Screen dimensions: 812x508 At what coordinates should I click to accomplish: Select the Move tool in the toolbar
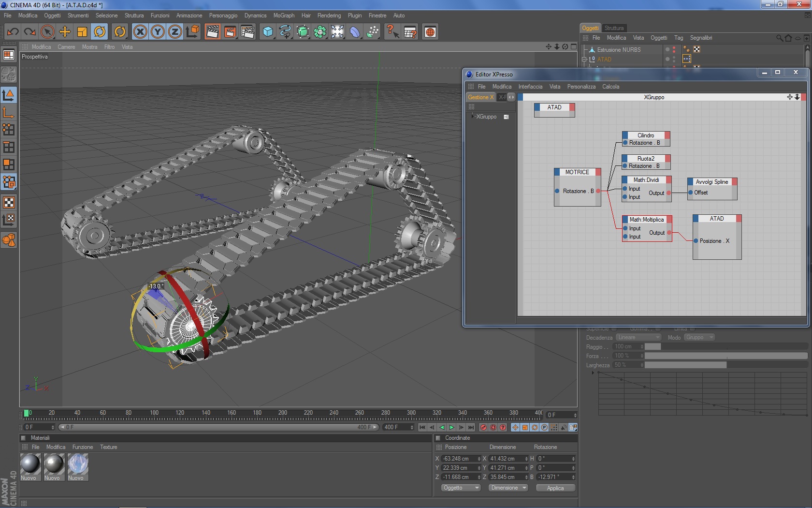tap(65, 32)
